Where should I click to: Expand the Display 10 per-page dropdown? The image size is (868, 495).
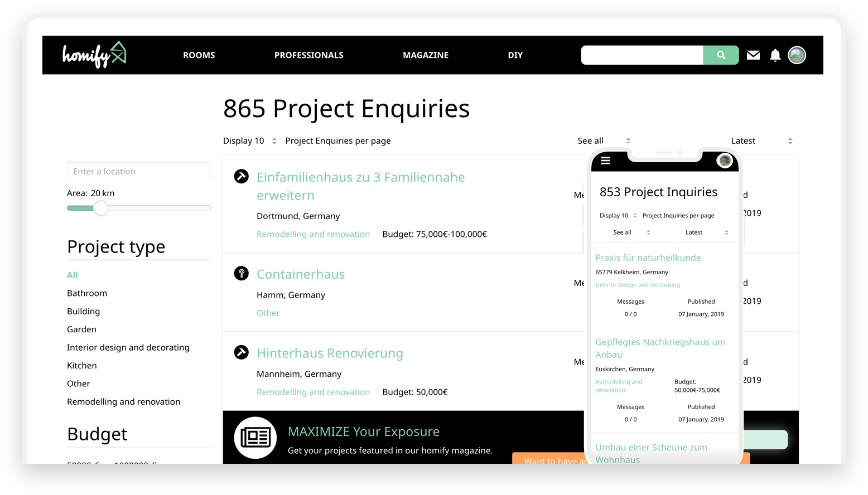[250, 141]
